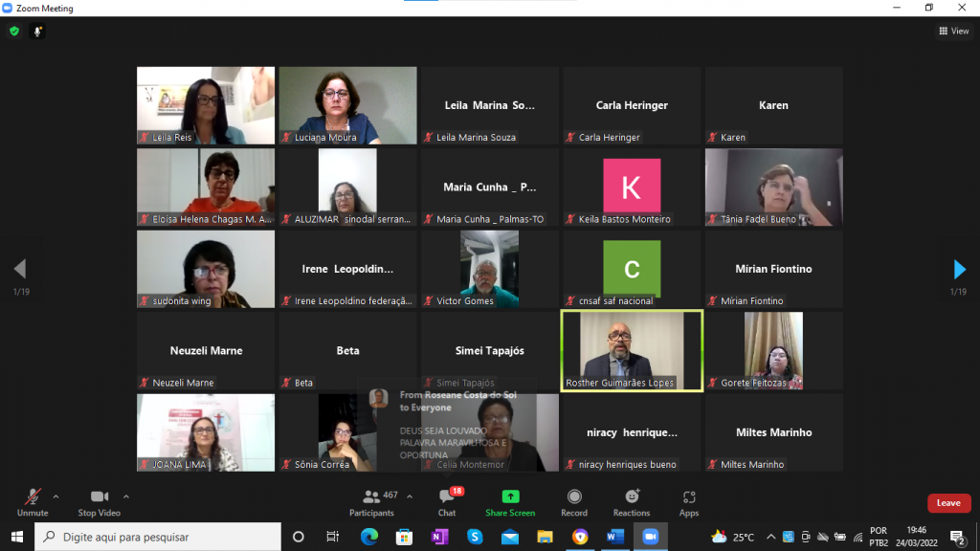
Task: Click the green encryption shield icon
Action: (x=14, y=31)
